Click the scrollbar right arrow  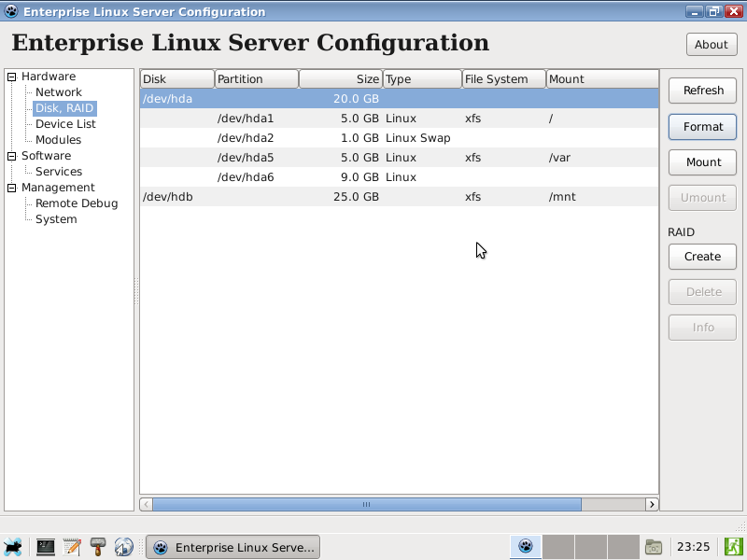coord(652,504)
